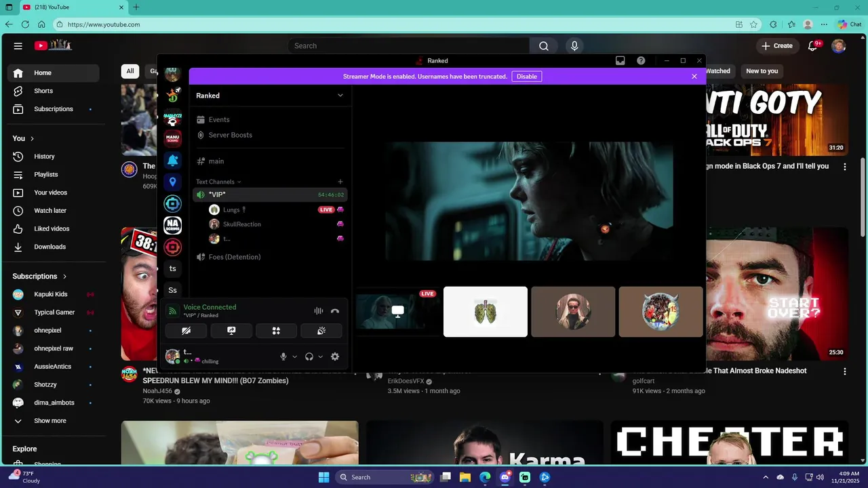Open more options for golfcart video

click(x=845, y=371)
